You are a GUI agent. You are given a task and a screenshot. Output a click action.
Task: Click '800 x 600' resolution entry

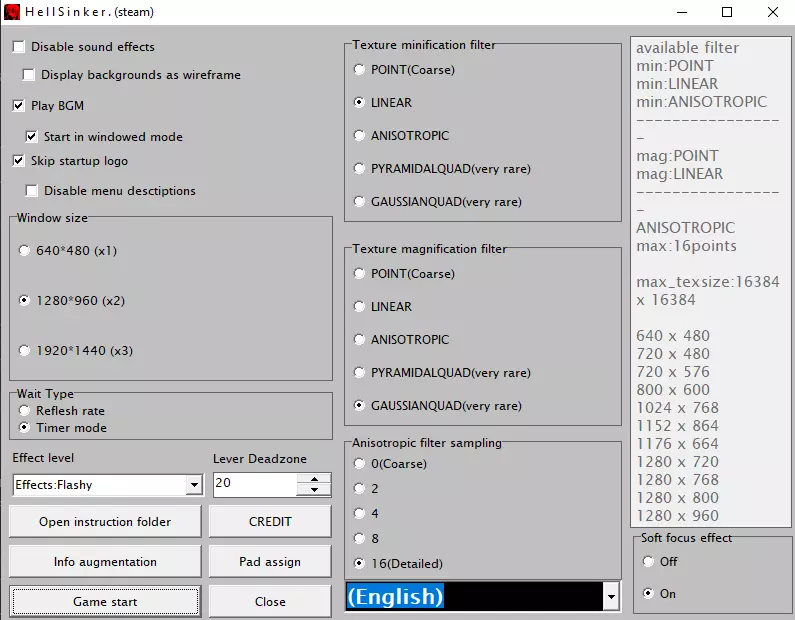(673, 390)
